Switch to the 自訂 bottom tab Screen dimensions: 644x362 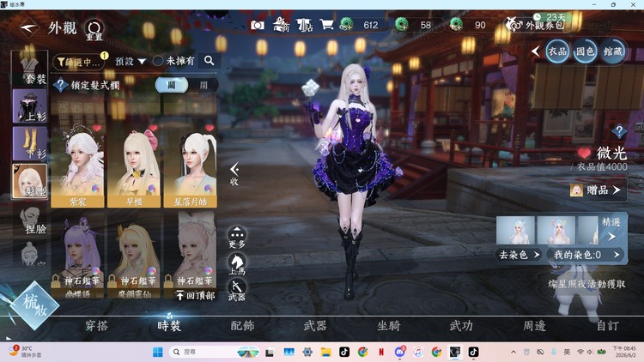(x=608, y=326)
